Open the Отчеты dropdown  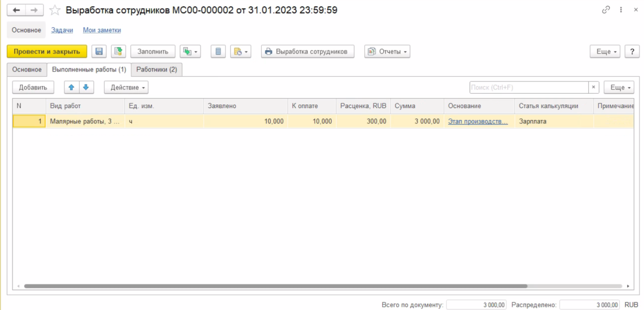coord(387,51)
